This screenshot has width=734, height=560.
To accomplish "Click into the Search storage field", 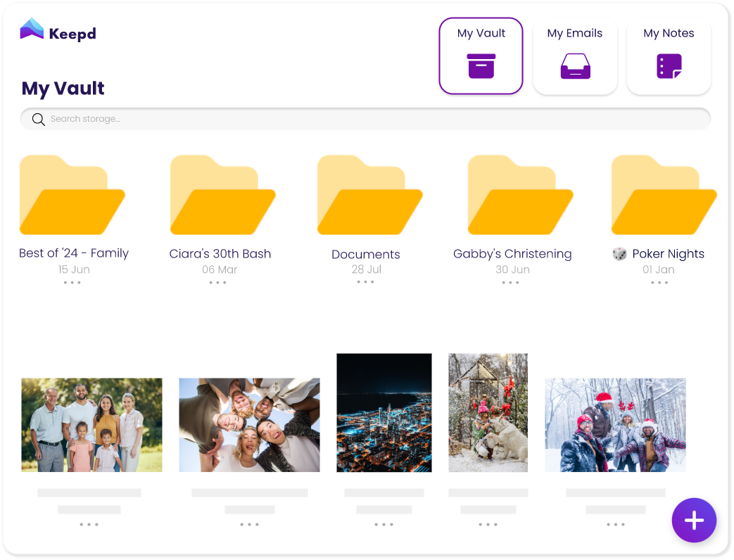I will [x=373, y=120].
